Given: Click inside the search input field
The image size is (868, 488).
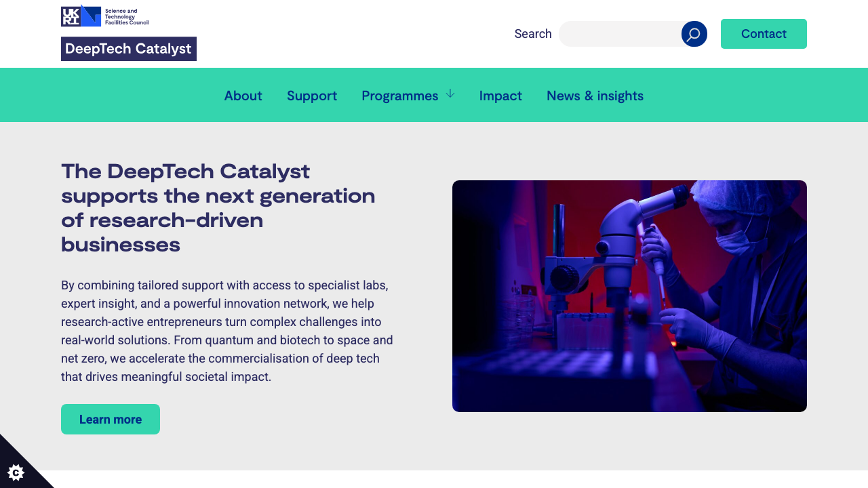Looking at the screenshot, I should pos(617,33).
